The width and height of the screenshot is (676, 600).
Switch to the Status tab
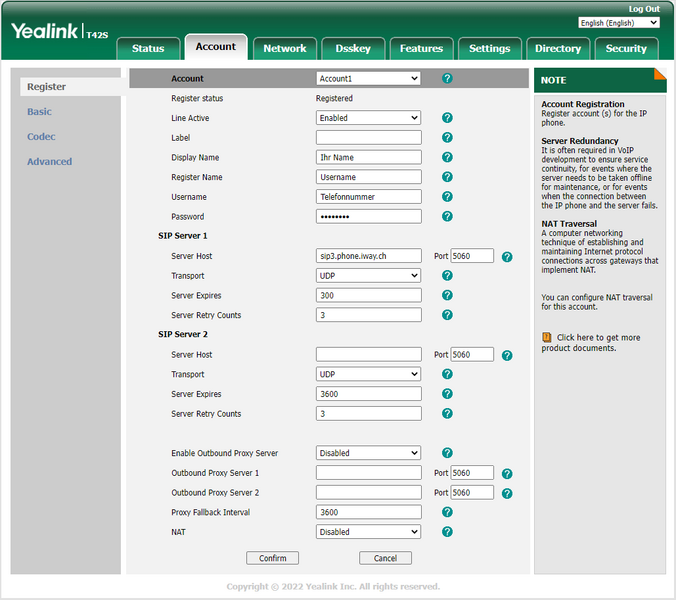click(x=148, y=48)
